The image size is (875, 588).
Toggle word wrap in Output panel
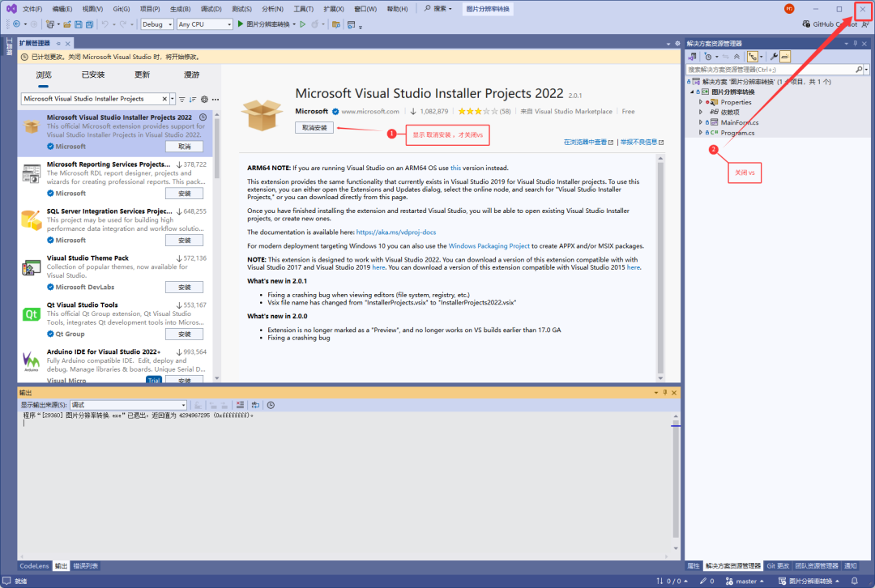(255, 405)
